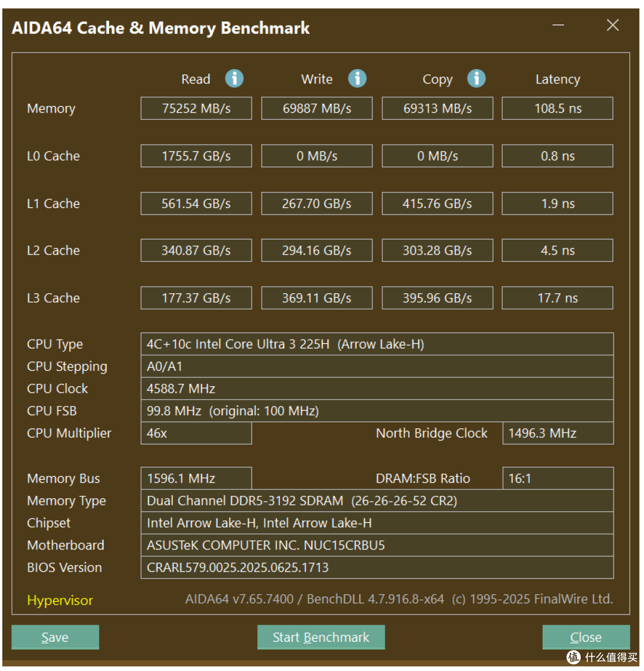Click the AIDA64 v7.65.7400 version text
This screenshot has width=644, height=671.
[399, 599]
